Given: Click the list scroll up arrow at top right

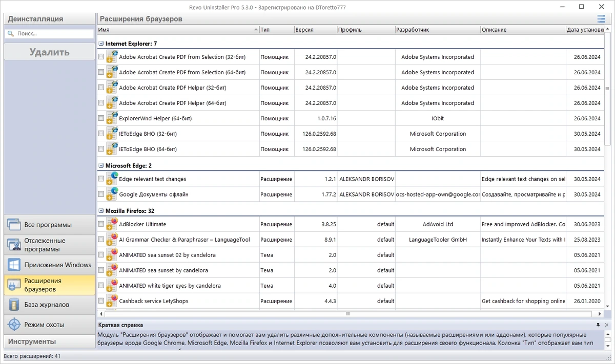Looking at the screenshot, I should pos(608,30).
